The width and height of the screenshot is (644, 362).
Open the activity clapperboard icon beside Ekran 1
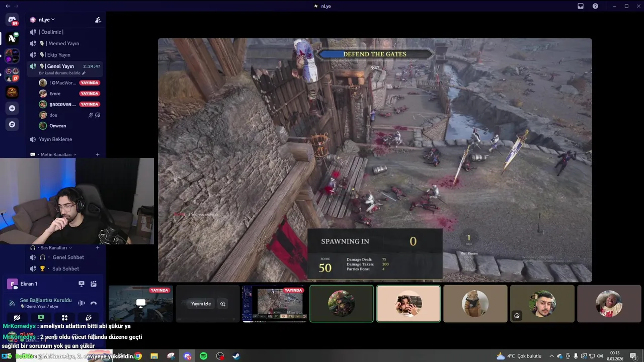pos(94,284)
